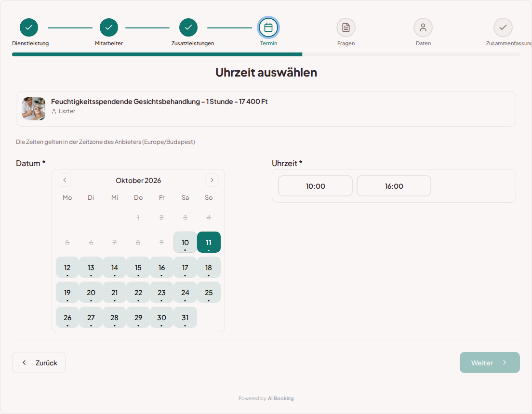This screenshot has height=414, width=532.
Task: Click the employee name Eszter
Action: click(66, 111)
